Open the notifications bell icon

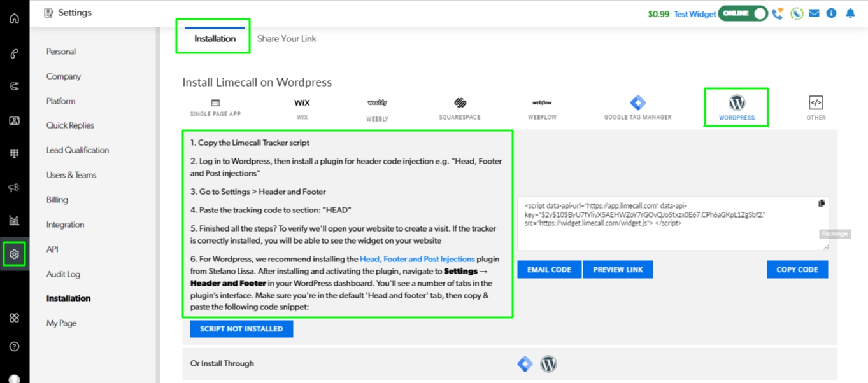pyautogui.click(x=850, y=13)
